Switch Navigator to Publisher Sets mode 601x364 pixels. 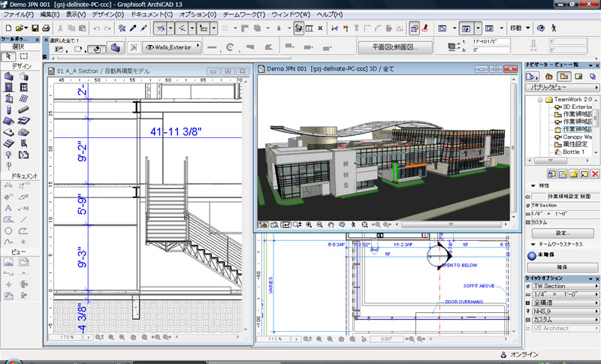[x=593, y=77]
